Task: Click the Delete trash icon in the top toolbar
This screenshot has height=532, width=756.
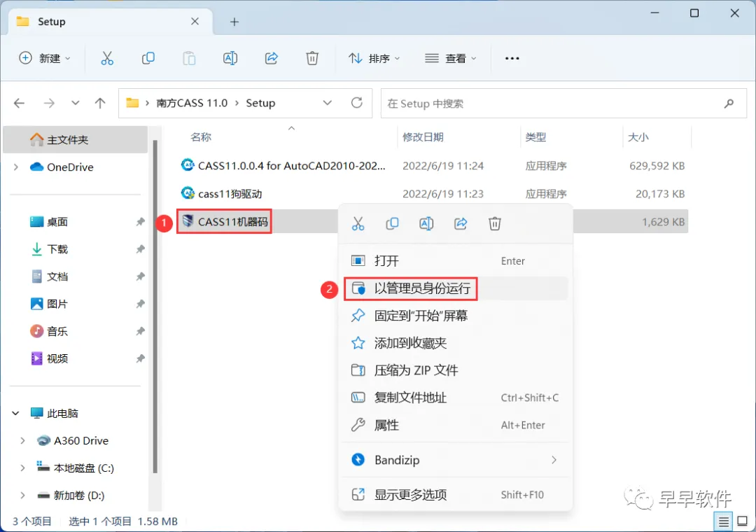Action: pyautogui.click(x=312, y=58)
